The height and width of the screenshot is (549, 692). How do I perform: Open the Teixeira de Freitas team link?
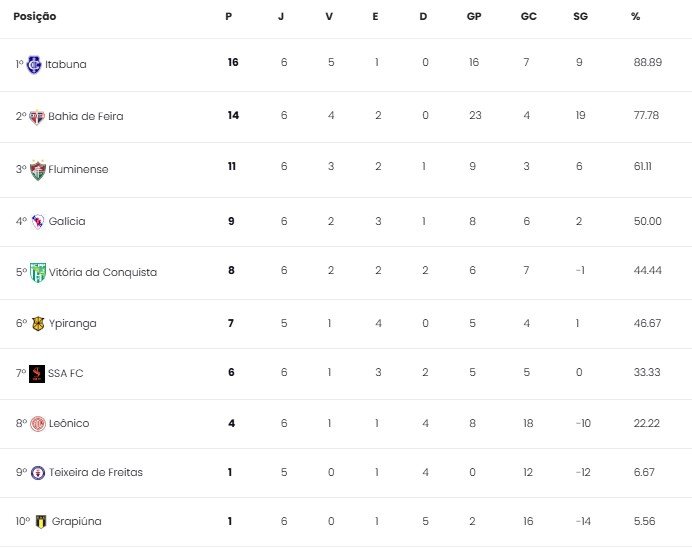tap(95, 472)
